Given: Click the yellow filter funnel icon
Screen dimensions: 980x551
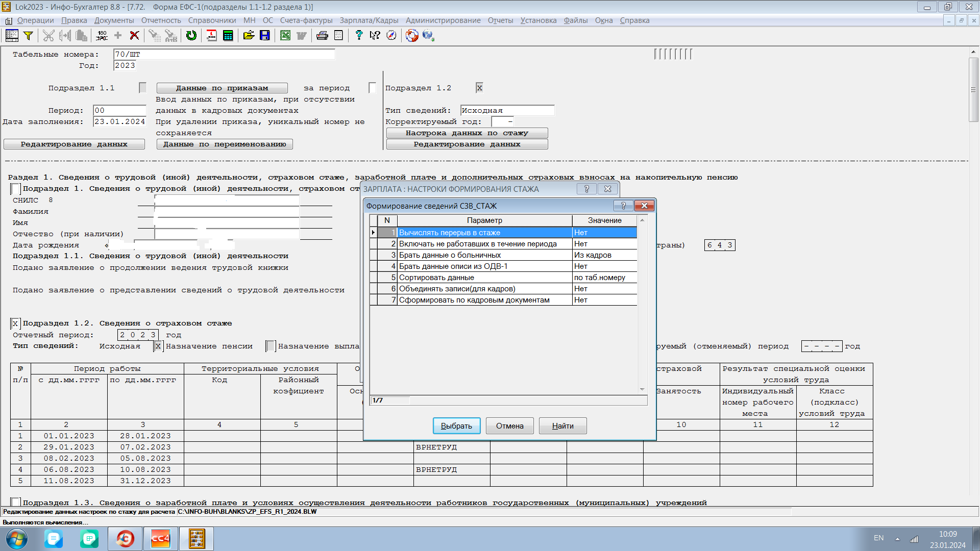Looking at the screenshot, I should click(29, 35).
